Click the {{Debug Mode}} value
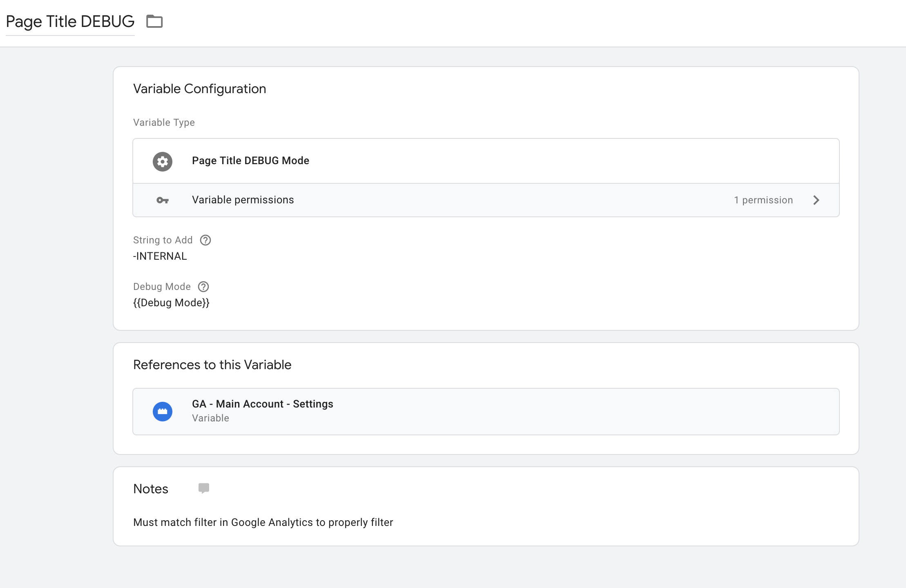Screen dimensions: 906x588 [x=171, y=303]
